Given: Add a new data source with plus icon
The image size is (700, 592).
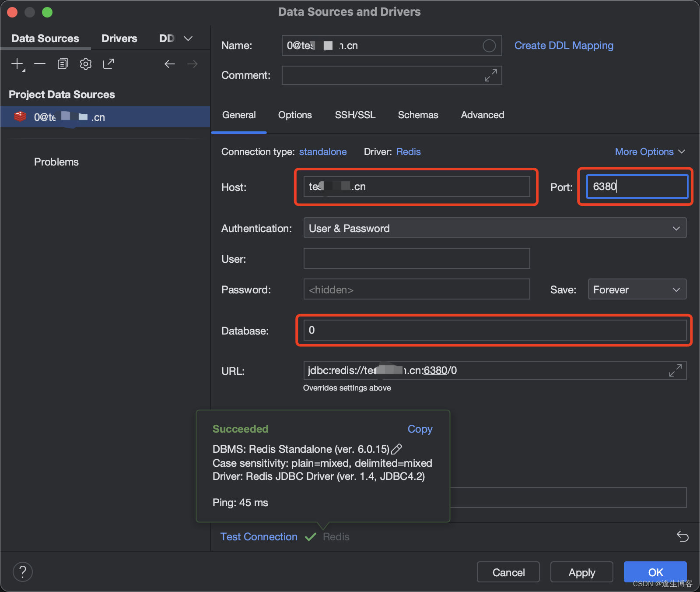Looking at the screenshot, I should 17,64.
